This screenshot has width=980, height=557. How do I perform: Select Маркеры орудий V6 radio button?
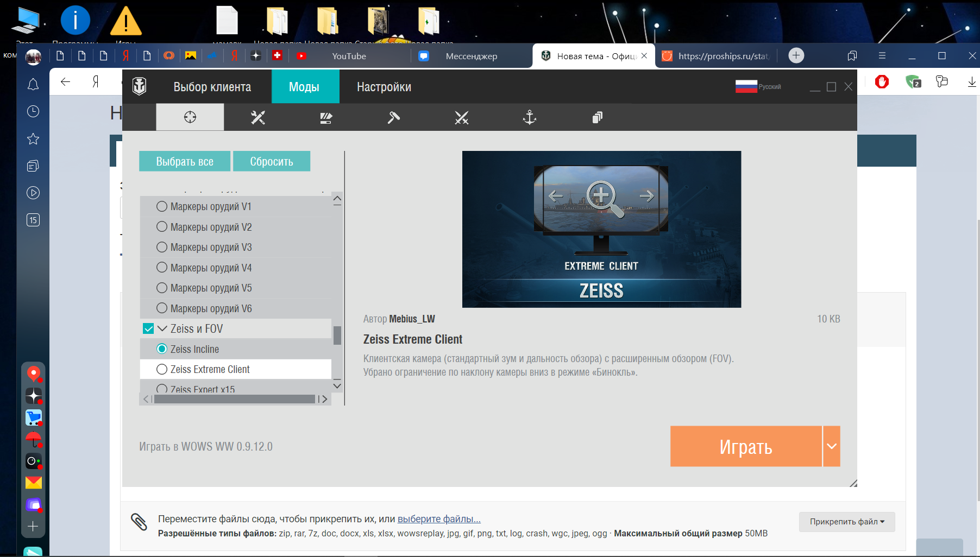[x=162, y=308]
